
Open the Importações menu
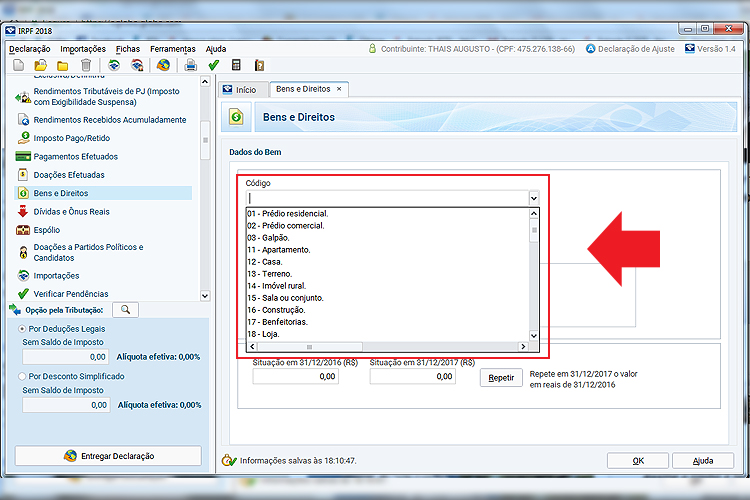(x=83, y=49)
